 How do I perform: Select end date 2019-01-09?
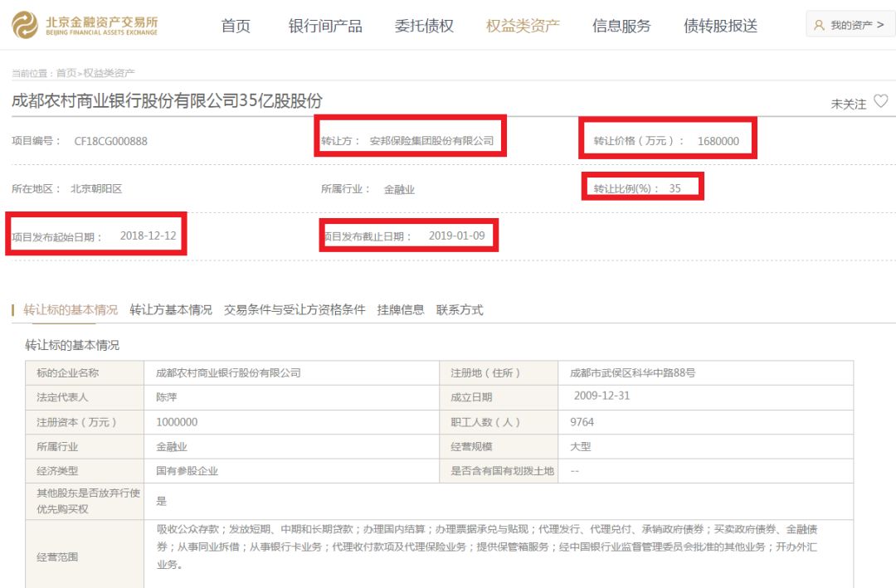456,236
